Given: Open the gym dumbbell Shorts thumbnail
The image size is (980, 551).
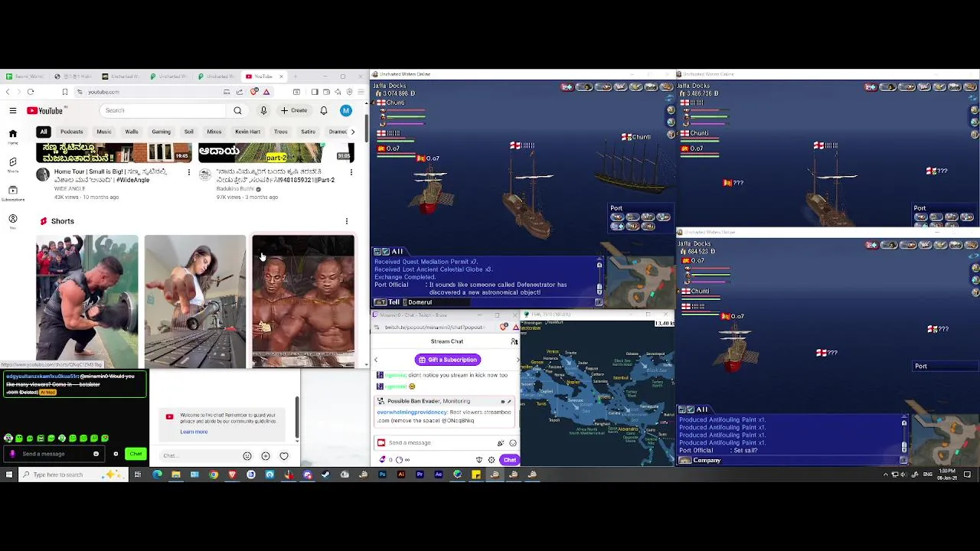Looking at the screenshot, I should tap(87, 302).
